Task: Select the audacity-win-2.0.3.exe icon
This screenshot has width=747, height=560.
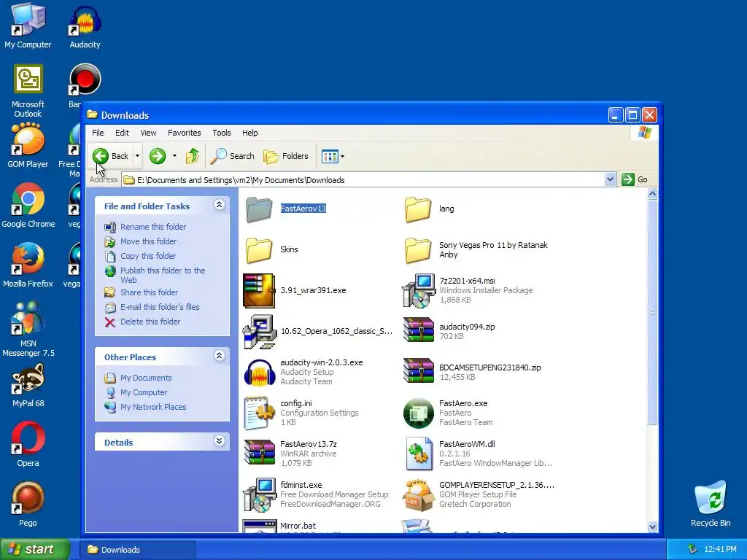Action: tap(259, 372)
